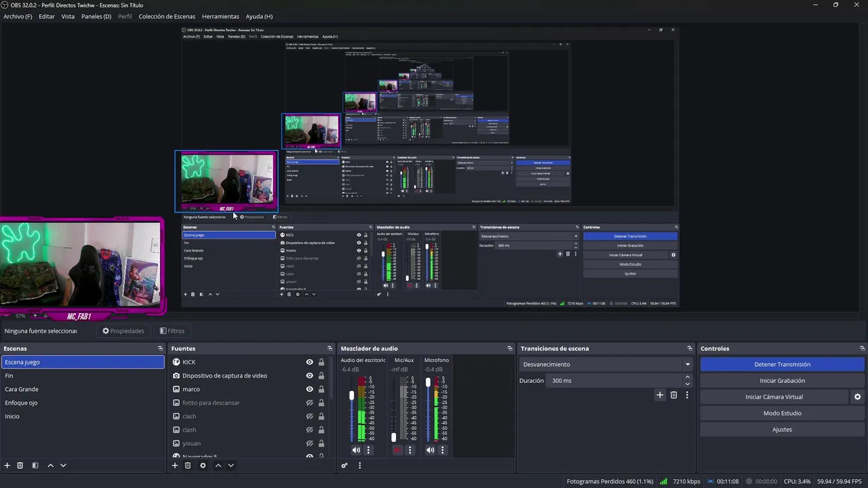Open Mic/Aux three-dot options
The height and width of the screenshot is (488, 868).
410,450
